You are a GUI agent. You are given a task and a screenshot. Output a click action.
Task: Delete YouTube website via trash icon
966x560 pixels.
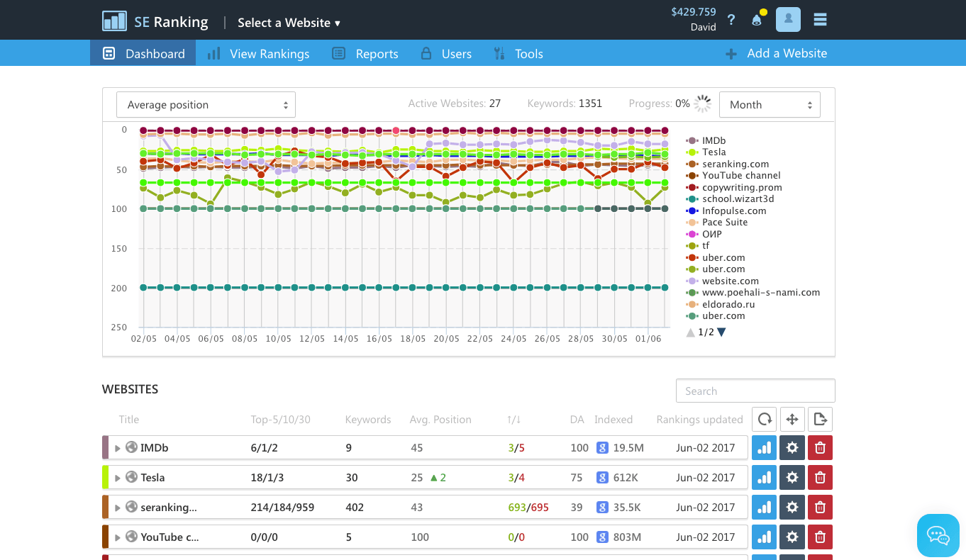[820, 537]
